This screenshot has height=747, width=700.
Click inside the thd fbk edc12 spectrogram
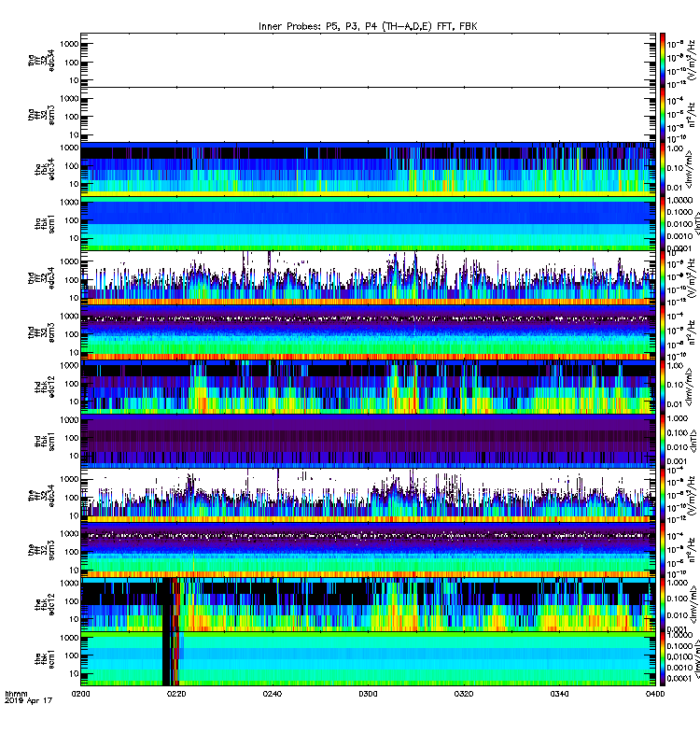(x=368, y=387)
